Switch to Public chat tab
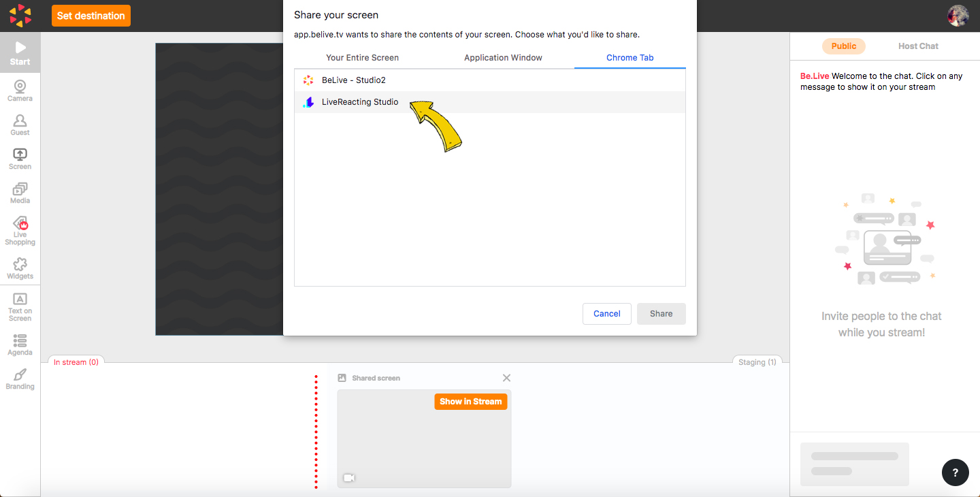This screenshot has width=980, height=497. tap(844, 46)
